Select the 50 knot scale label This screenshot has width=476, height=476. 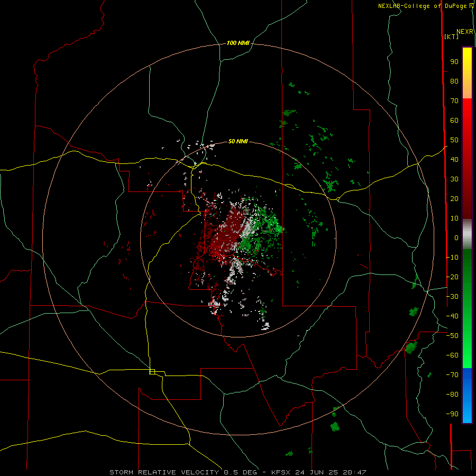point(454,140)
